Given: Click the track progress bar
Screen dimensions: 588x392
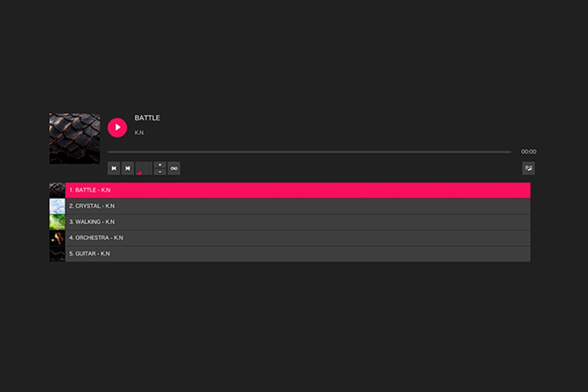Looking at the screenshot, I should (x=309, y=152).
